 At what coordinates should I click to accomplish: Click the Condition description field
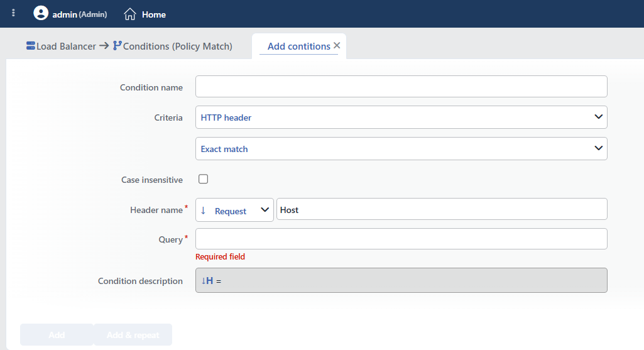(x=401, y=280)
